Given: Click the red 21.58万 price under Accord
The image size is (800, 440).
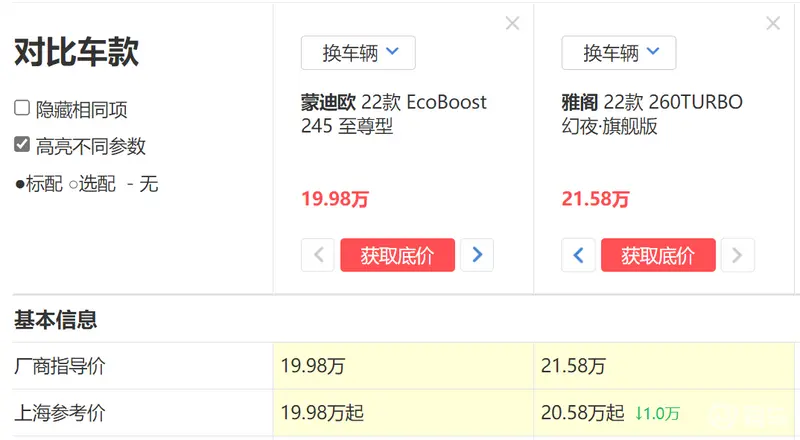Looking at the screenshot, I should (595, 199).
